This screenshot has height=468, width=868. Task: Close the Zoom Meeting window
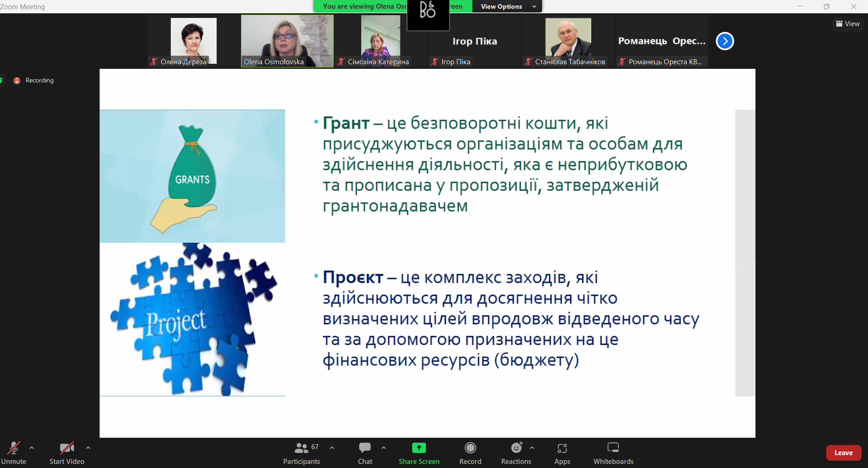coord(854,6)
